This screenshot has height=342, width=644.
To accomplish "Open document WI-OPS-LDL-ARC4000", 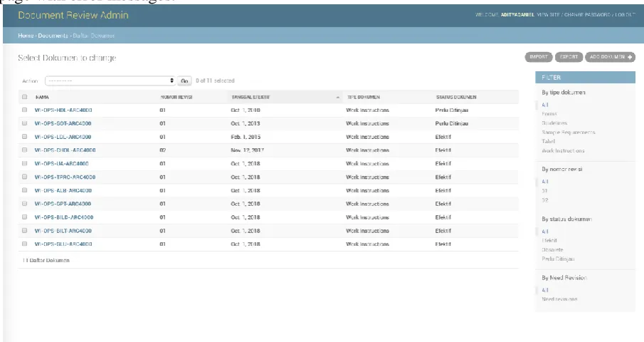I will point(63,137).
